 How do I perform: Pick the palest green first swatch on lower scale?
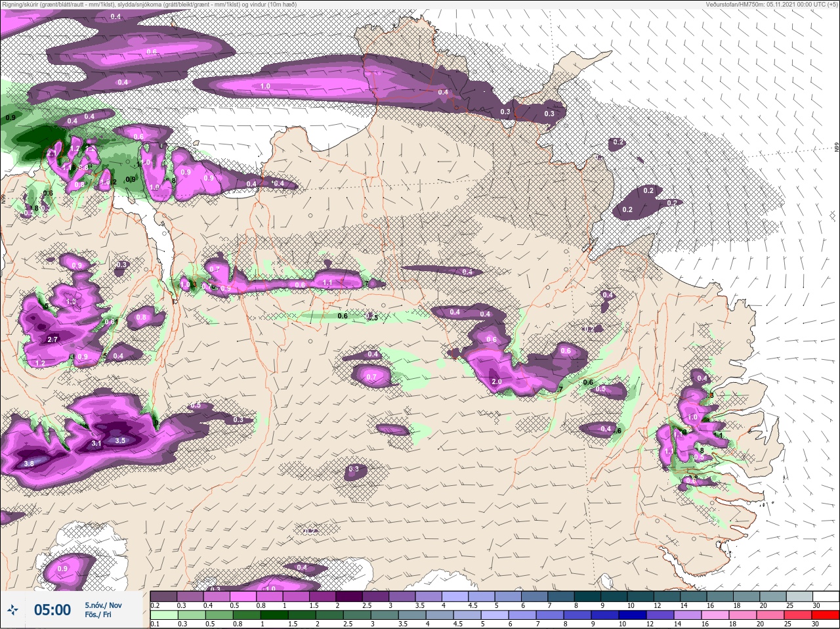tap(163, 615)
